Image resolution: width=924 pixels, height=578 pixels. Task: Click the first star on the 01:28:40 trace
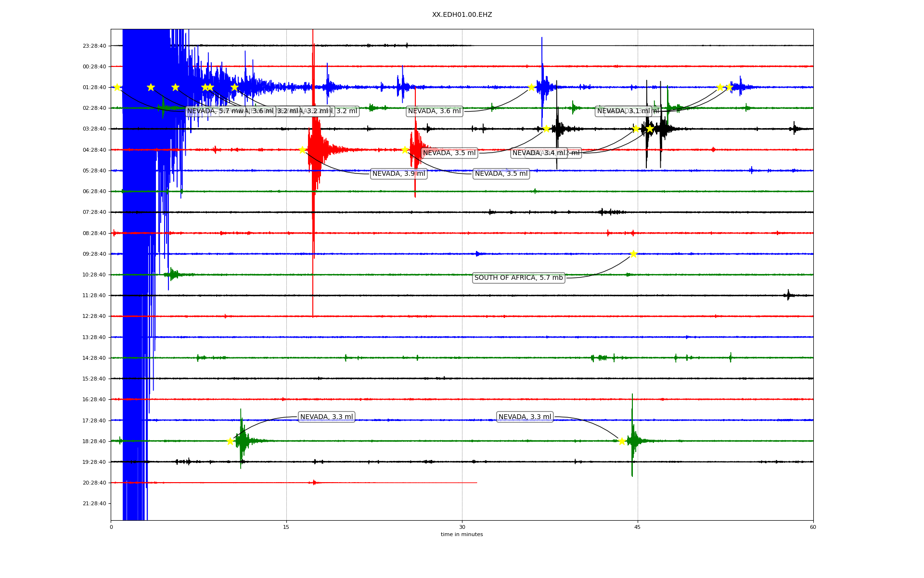[x=117, y=87]
